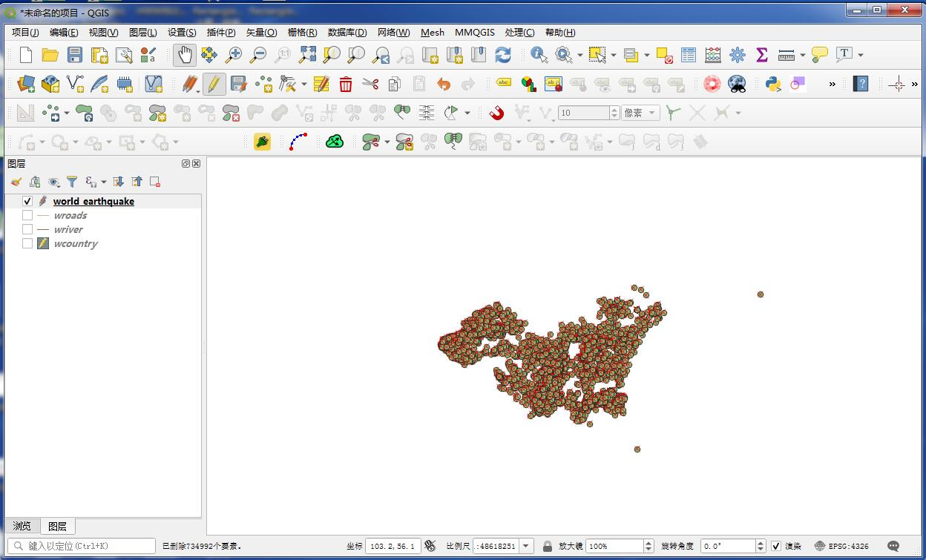926x560 pixels.
Task: Click the Zoom Out magnifier tool
Action: click(258, 55)
